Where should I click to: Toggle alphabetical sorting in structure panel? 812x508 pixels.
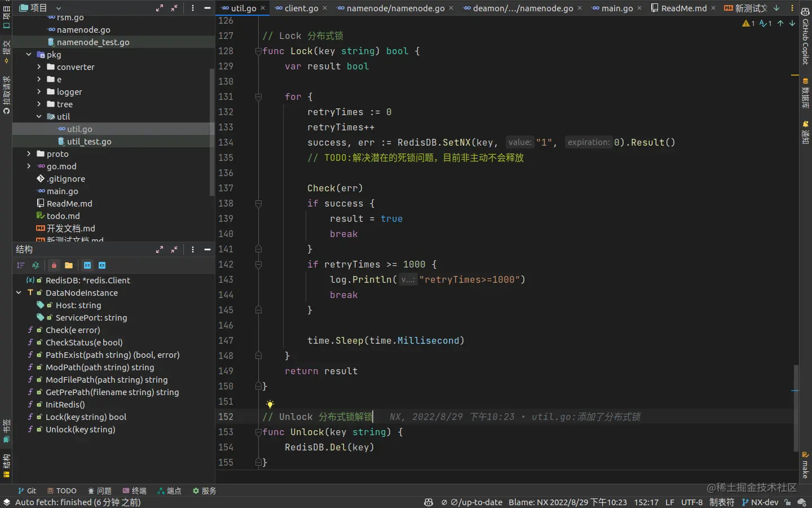tap(36, 265)
